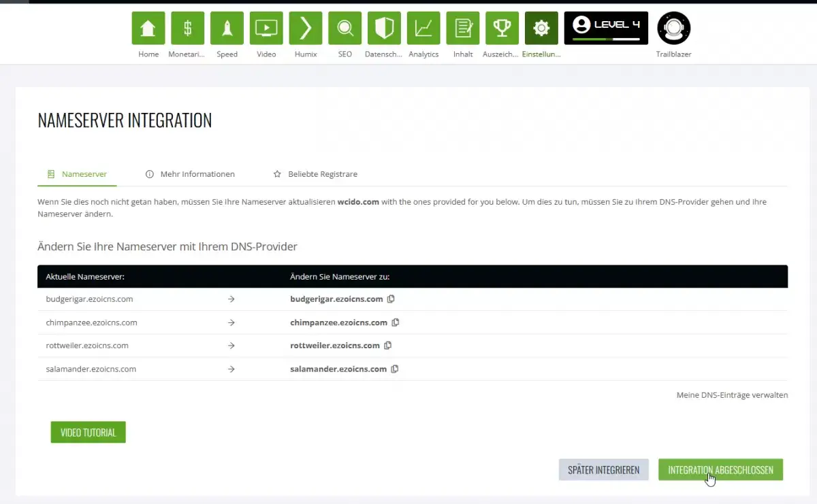Copy salamander.ezoicns.com nameserver
The width and height of the screenshot is (817, 504).
pyautogui.click(x=394, y=369)
